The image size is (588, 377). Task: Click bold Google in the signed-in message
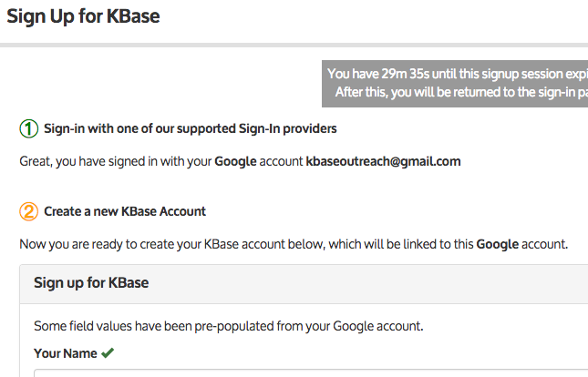coord(235,161)
